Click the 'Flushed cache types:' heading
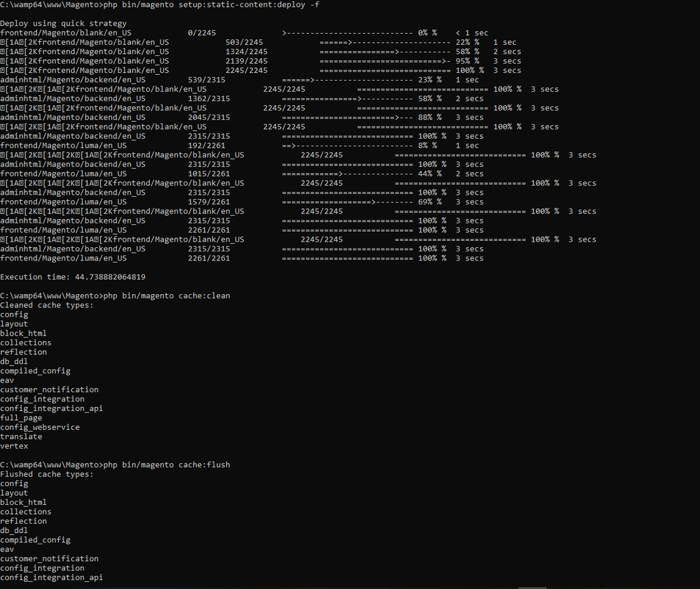Screen dimensions: 700x589 coord(46,474)
